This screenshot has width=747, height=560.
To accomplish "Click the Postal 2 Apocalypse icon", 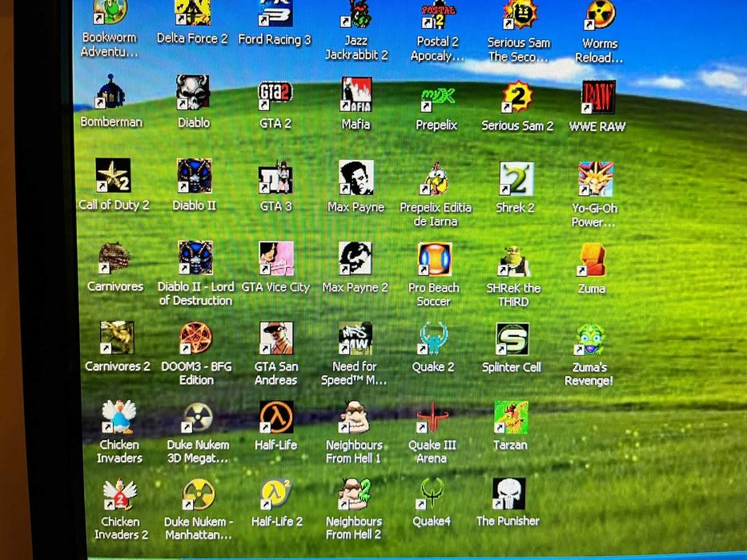I will click(x=438, y=14).
